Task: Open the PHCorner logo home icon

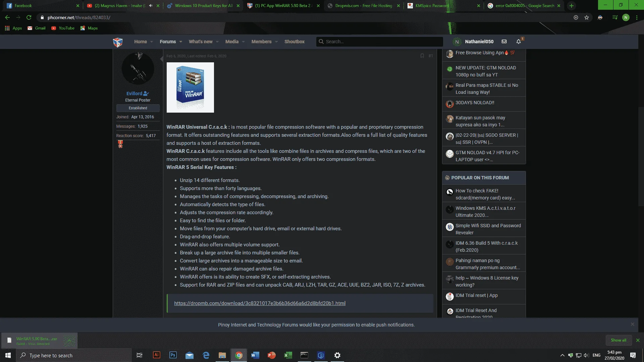Action: coord(118,42)
